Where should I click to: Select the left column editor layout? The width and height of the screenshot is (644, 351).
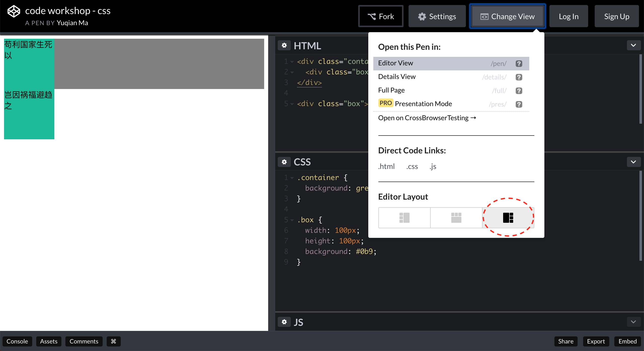tap(404, 217)
